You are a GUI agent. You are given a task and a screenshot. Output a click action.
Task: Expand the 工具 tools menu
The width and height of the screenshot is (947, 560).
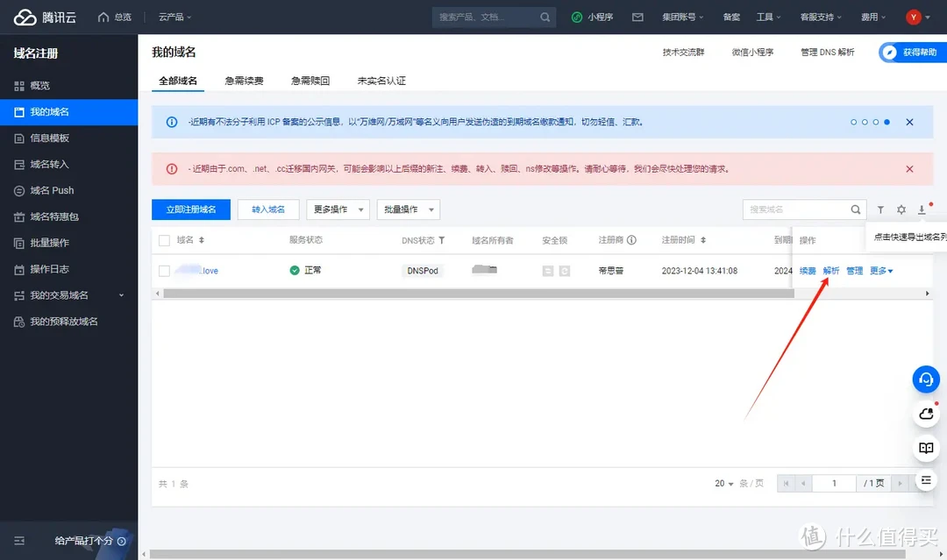(x=768, y=17)
